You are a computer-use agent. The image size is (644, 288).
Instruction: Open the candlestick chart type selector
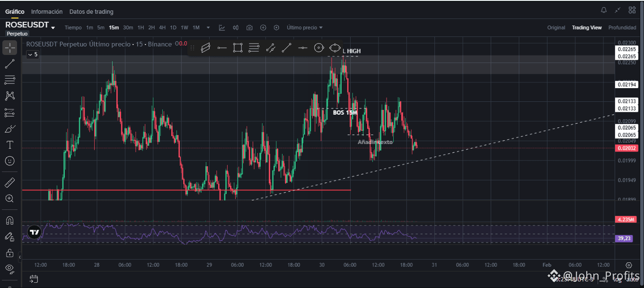[236, 27]
